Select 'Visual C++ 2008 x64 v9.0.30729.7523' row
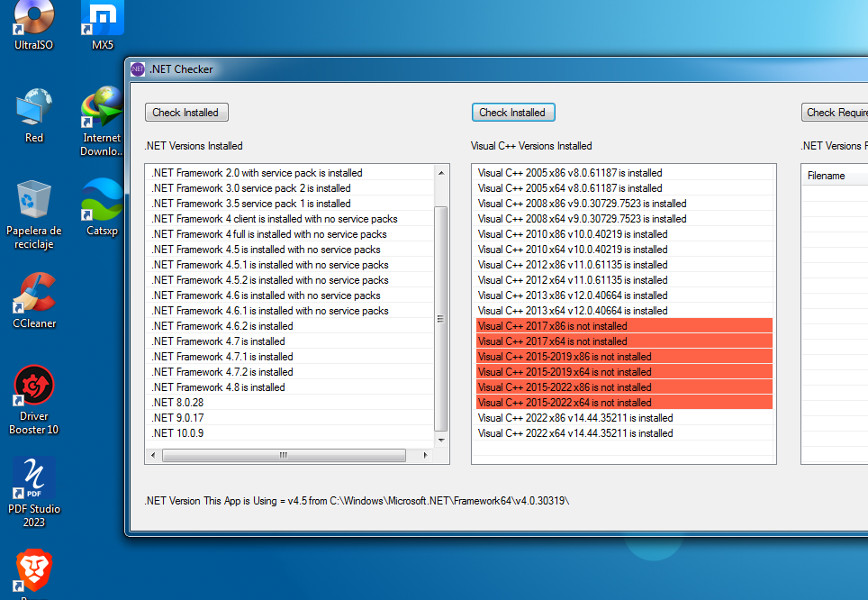The image size is (868, 600). 624,219
